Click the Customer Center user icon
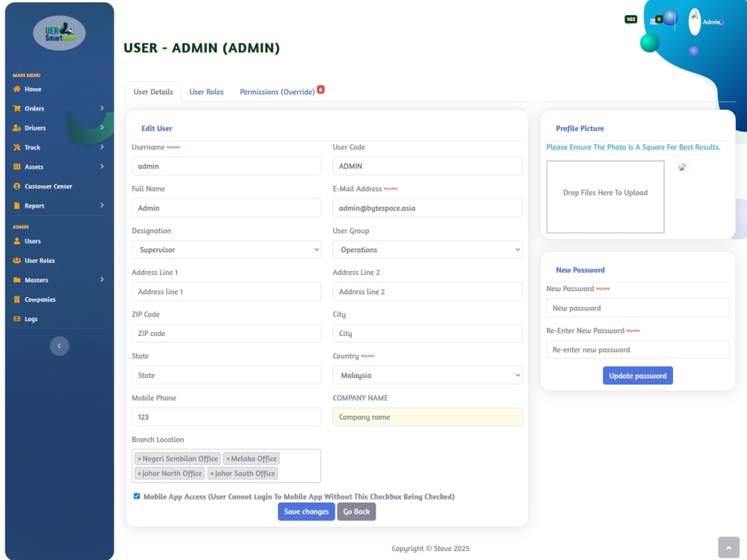747x560 pixels. pos(16,186)
